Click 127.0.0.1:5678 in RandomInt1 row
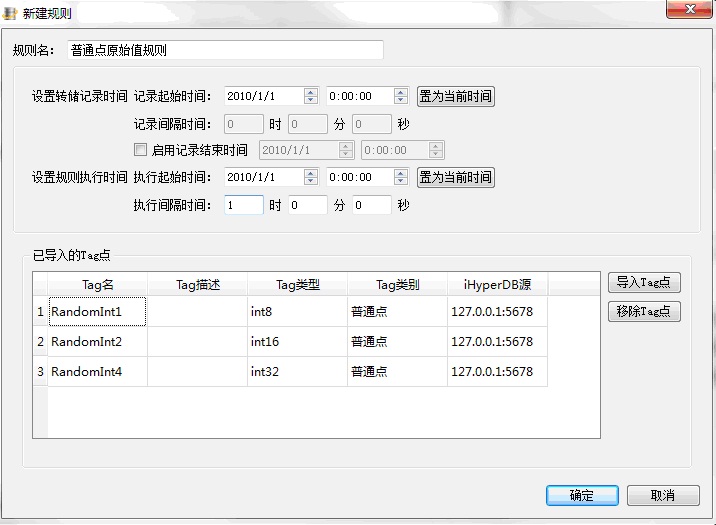 pos(497,311)
